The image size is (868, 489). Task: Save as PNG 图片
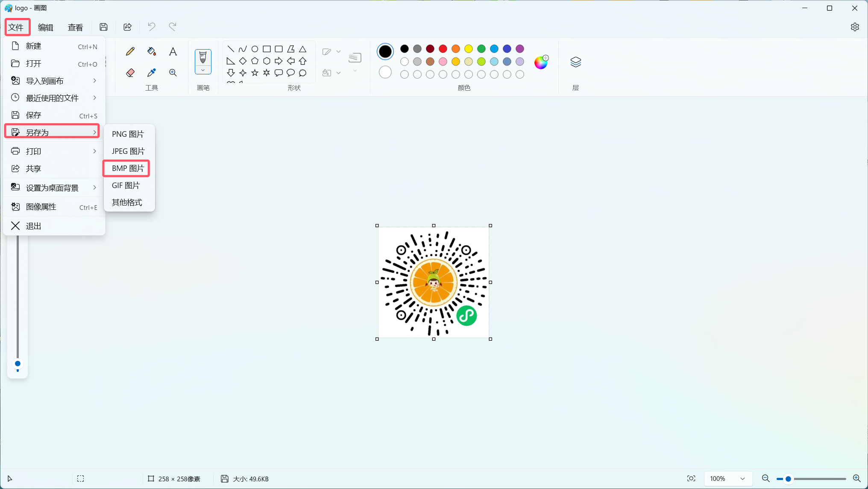[129, 134]
